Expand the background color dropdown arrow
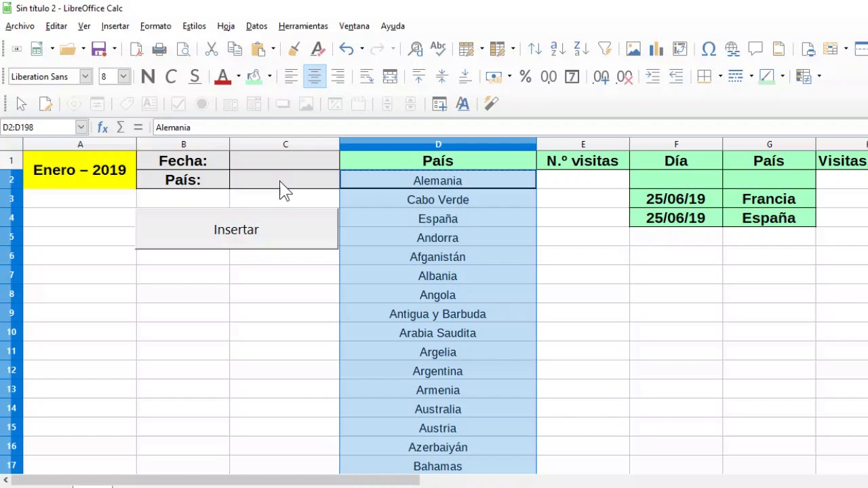The height and width of the screenshot is (488, 868). pos(269,77)
